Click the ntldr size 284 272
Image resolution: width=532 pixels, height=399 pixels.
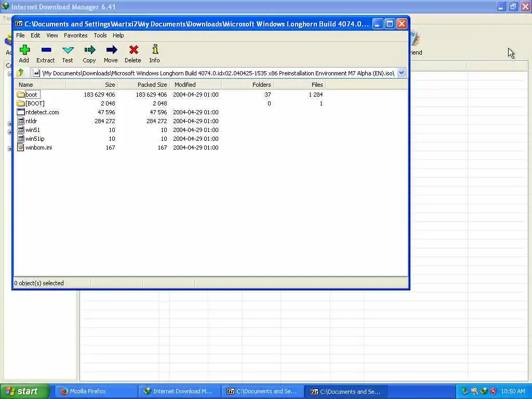point(105,121)
